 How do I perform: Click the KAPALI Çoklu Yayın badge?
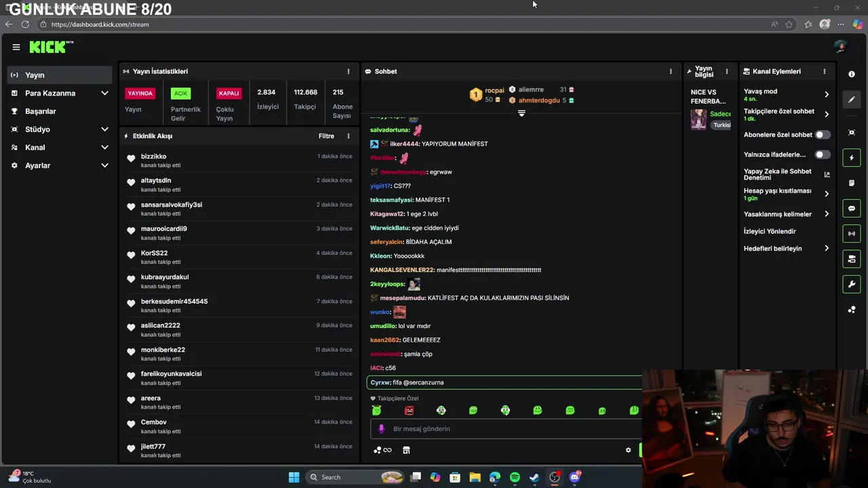click(229, 93)
